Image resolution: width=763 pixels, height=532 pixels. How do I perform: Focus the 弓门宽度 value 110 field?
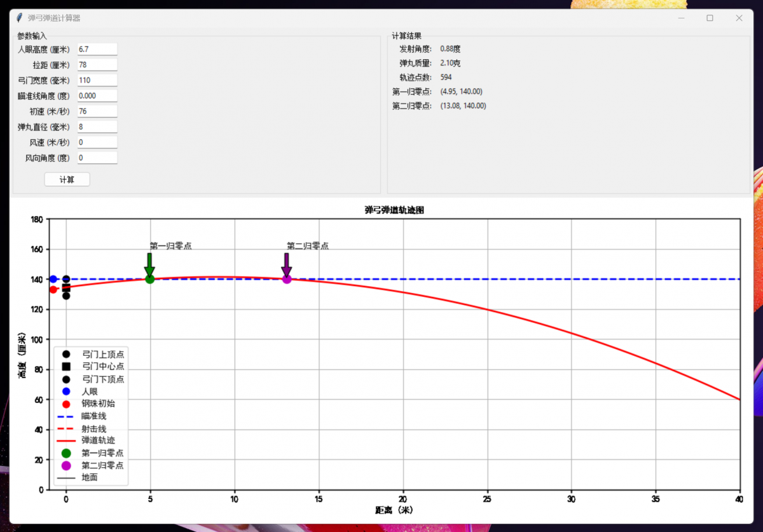(97, 81)
